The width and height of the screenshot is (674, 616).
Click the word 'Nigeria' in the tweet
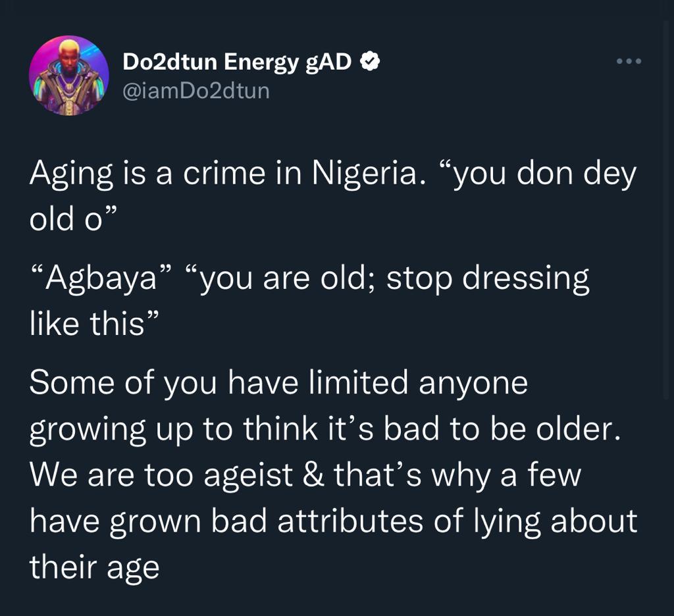click(x=365, y=174)
